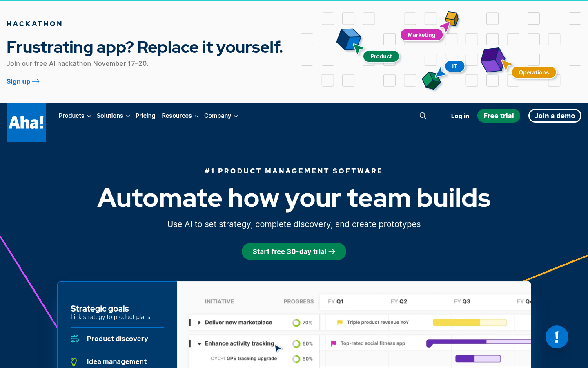This screenshot has height=368, width=588.
Task: Open the Company dropdown menu
Action: (x=221, y=116)
